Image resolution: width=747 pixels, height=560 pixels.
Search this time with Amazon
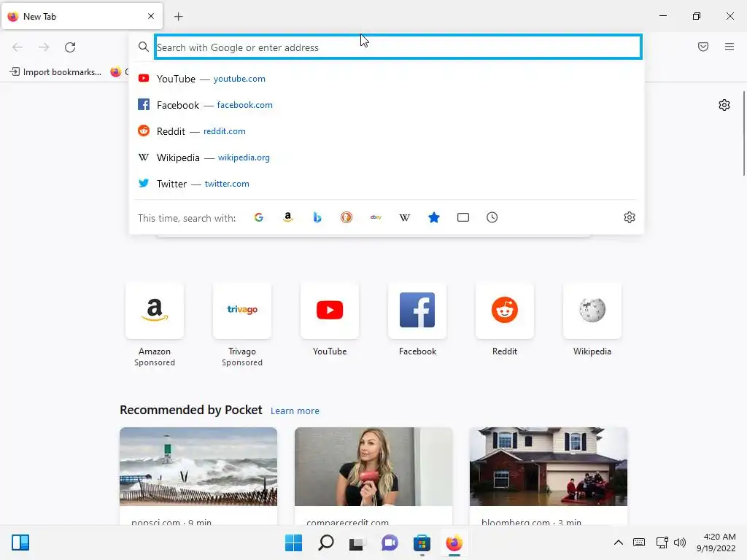pyautogui.click(x=287, y=217)
